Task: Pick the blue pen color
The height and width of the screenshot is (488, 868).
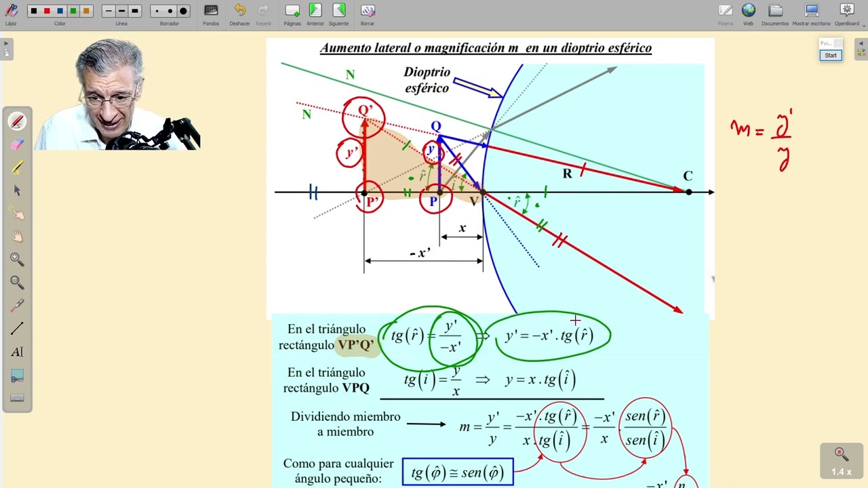Action: (60, 11)
